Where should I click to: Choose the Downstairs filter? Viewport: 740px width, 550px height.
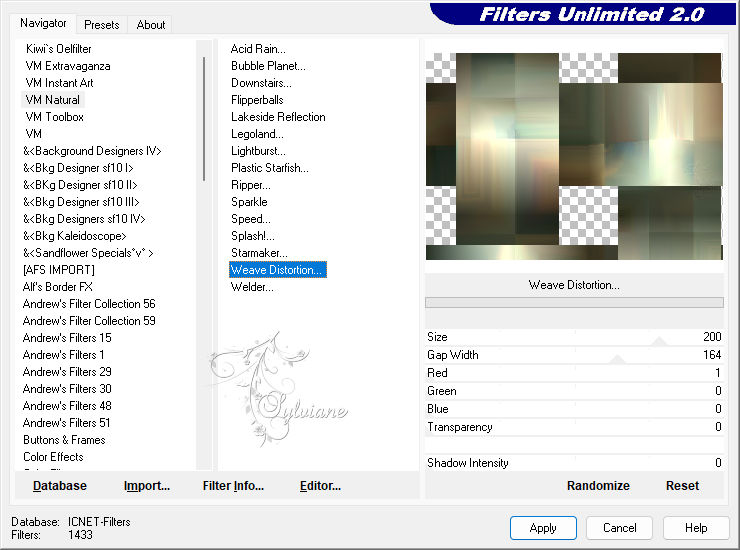261,83
